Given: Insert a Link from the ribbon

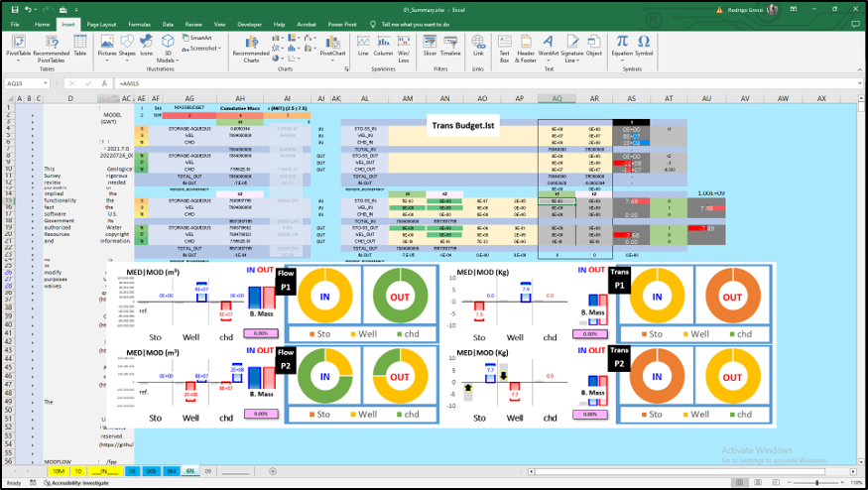Looking at the screenshot, I should tap(478, 46).
